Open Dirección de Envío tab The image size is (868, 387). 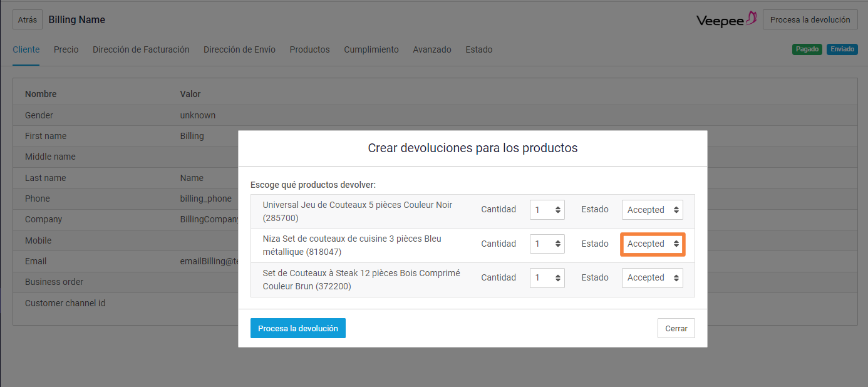click(239, 49)
